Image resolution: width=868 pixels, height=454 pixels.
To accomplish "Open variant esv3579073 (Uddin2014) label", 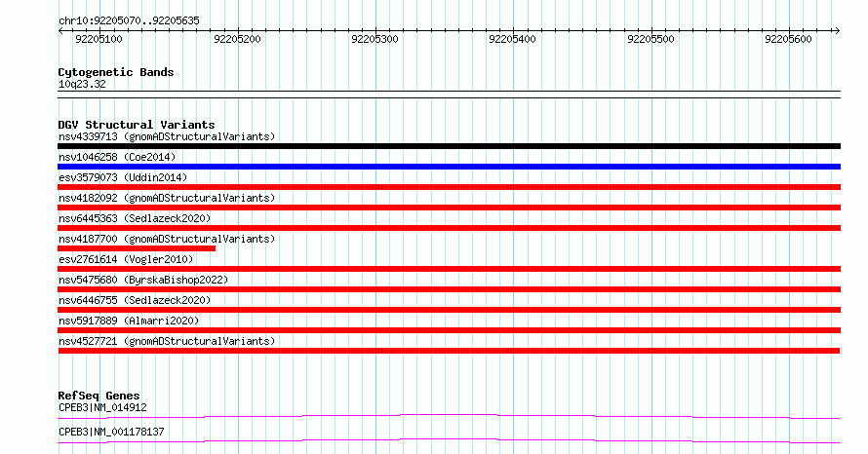I will click(x=123, y=177).
